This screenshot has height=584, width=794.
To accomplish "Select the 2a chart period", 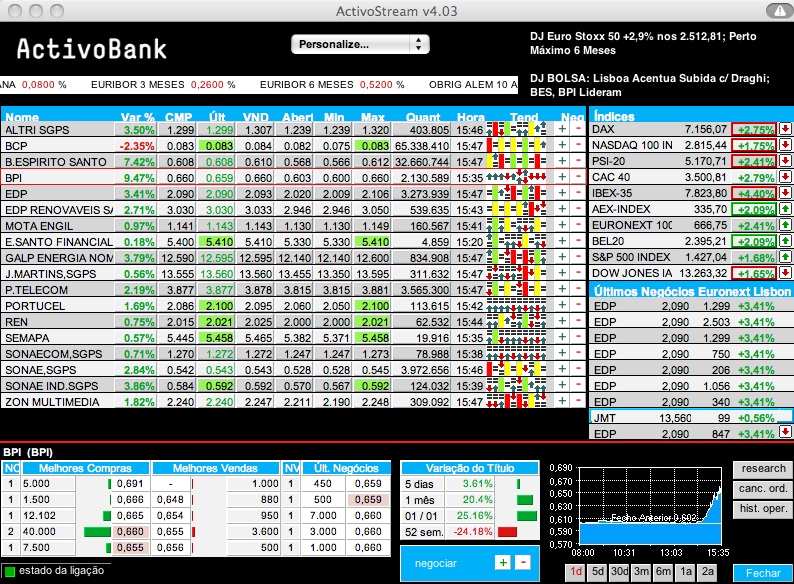I will tap(708, 572).
